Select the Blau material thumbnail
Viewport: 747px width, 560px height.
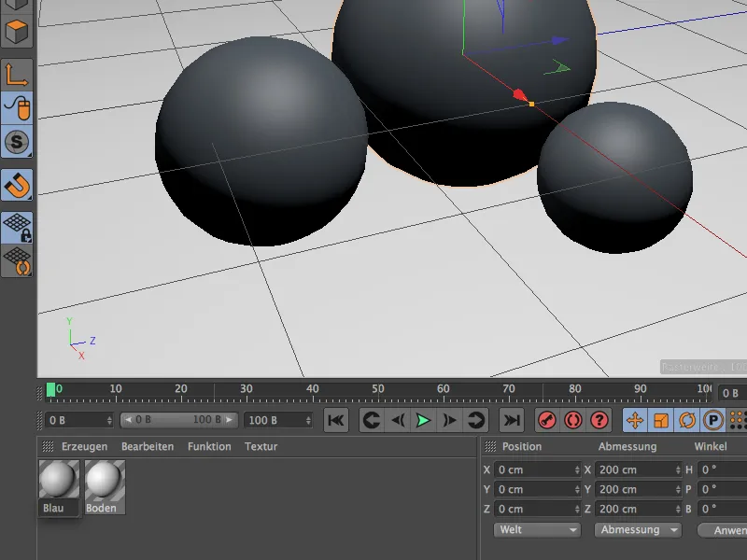(58, 480)
